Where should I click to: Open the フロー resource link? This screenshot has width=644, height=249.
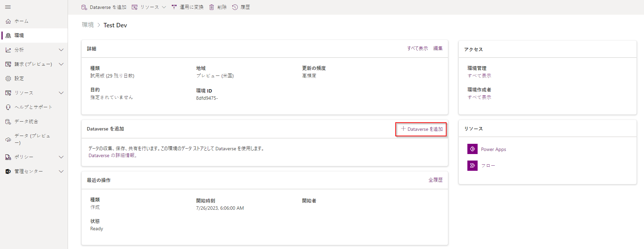tap(488, 166)
